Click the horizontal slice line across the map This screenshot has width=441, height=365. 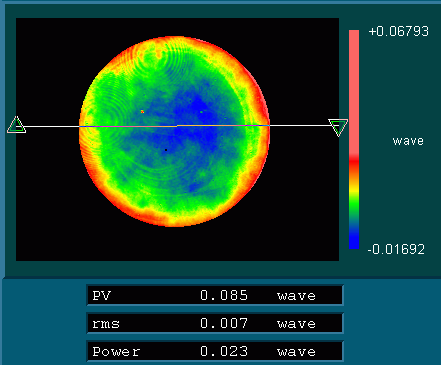pyautogui.click(x=177, y=126)
